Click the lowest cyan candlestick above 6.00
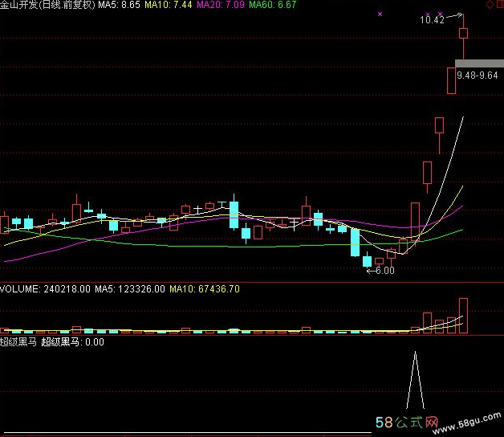 367,260
